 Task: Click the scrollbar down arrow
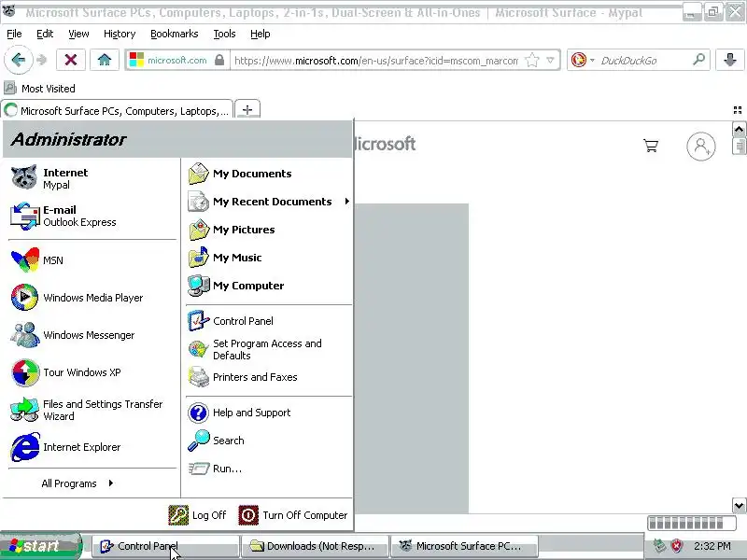[x=739, y=505]
